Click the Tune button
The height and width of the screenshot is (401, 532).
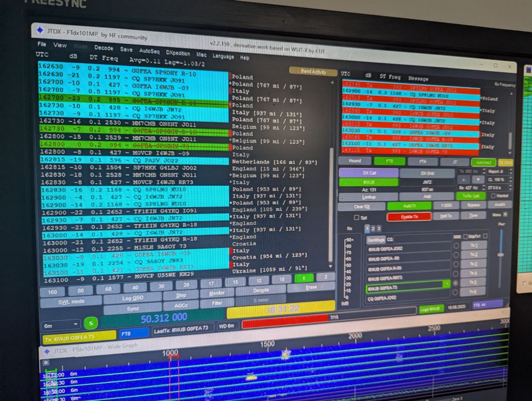[473, 215]
